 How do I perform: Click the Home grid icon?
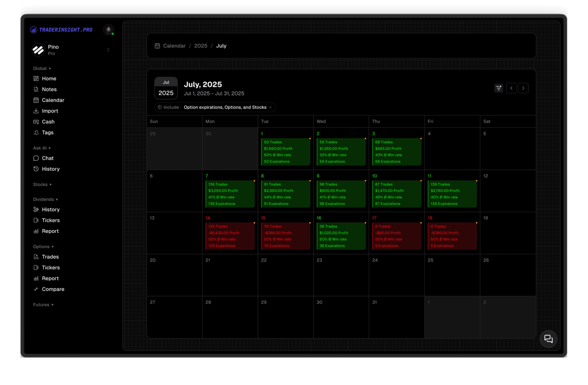click(36, 78)
